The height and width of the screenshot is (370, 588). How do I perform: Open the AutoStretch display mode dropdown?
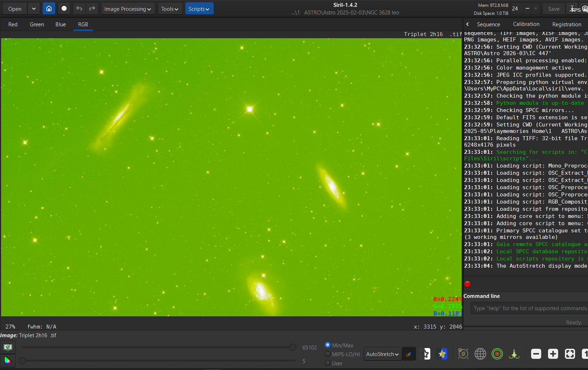click(383, 354)
